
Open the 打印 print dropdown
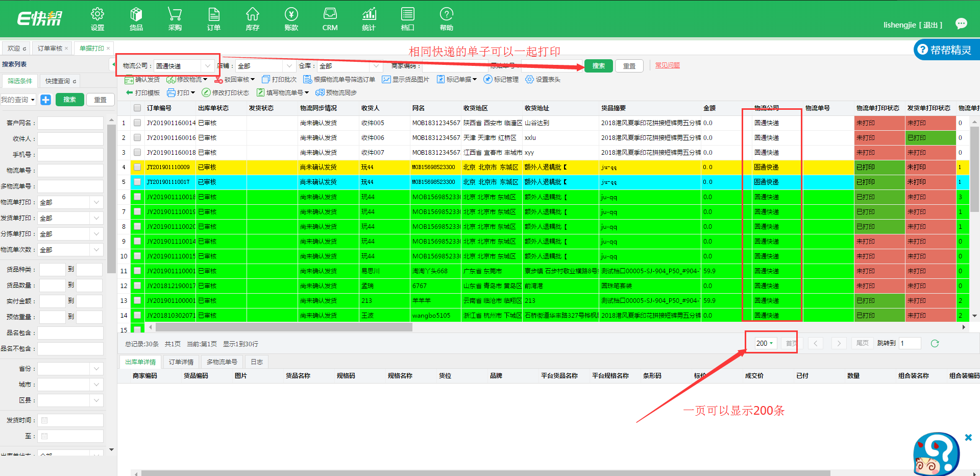[181, 92]
